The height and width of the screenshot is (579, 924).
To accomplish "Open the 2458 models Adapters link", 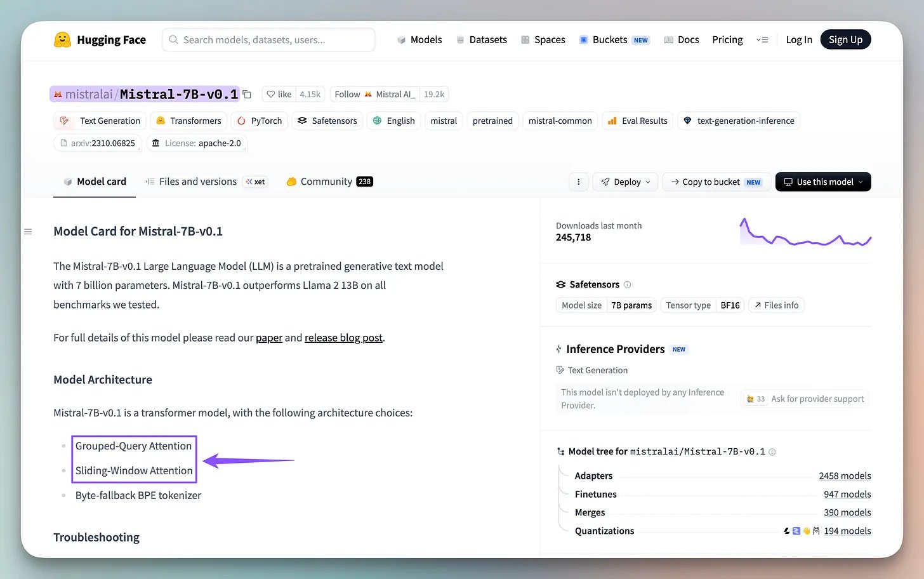I will (x=845, y=476).
